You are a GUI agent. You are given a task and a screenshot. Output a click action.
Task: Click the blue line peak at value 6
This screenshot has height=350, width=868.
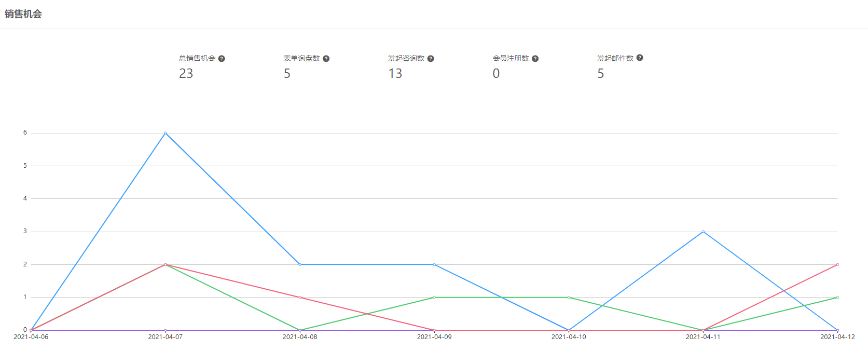pos(166,133)
